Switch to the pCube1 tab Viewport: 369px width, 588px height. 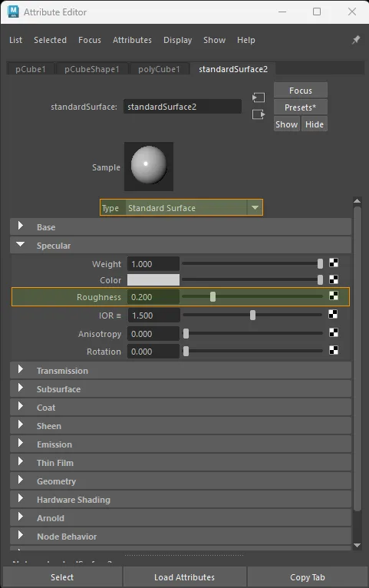pos(31,69)
